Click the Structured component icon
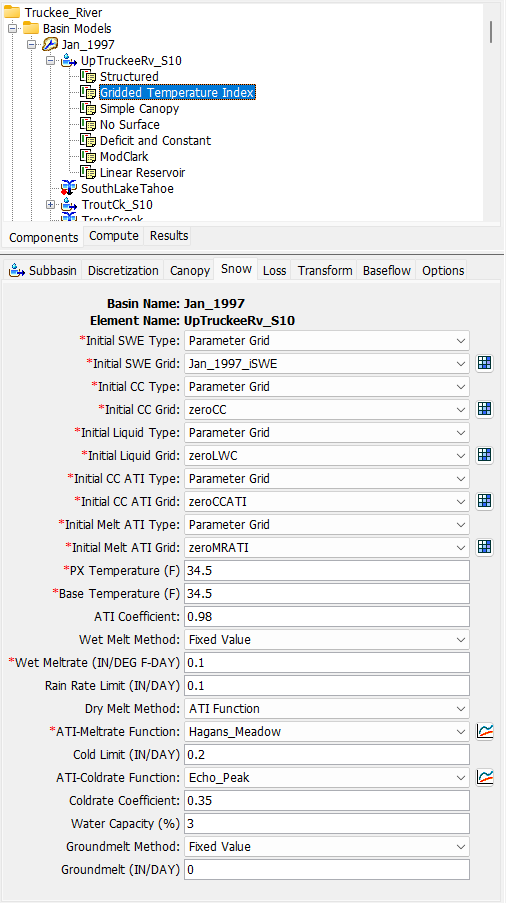The image size is (506, 903). (x=88, y=77)
